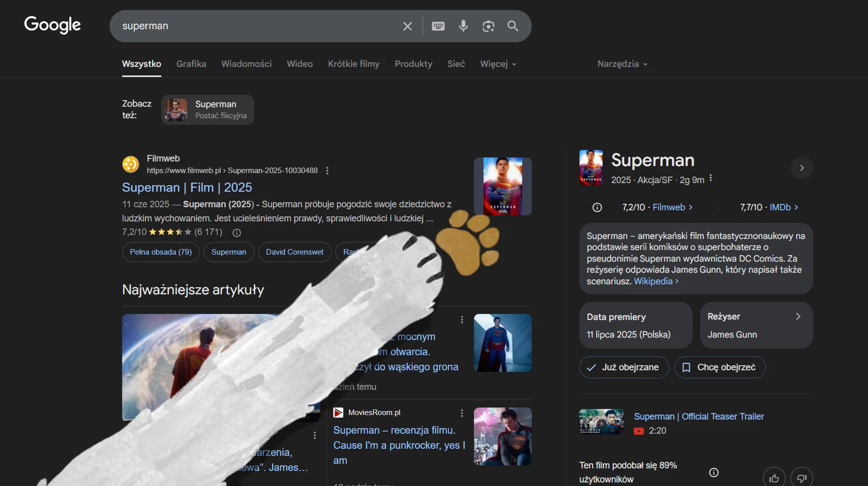The image size is (868, 486).
Task: Toggle Już obejrzane watched button
Action: tap(624, 367)
